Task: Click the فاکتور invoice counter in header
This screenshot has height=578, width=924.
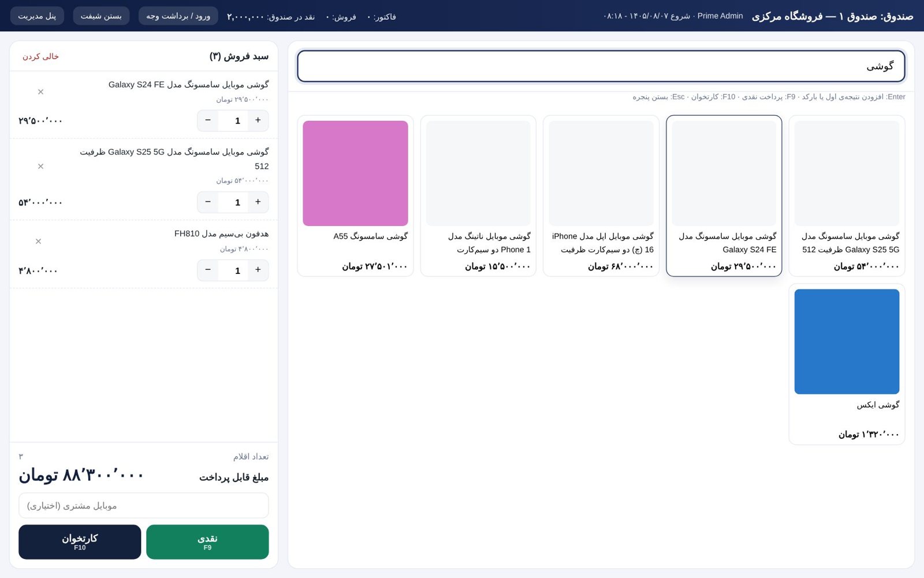Action: click(382, 17)
